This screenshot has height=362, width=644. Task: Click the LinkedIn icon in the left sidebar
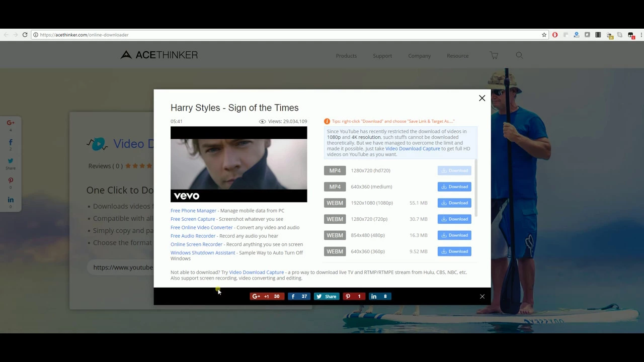pos(11,200)
